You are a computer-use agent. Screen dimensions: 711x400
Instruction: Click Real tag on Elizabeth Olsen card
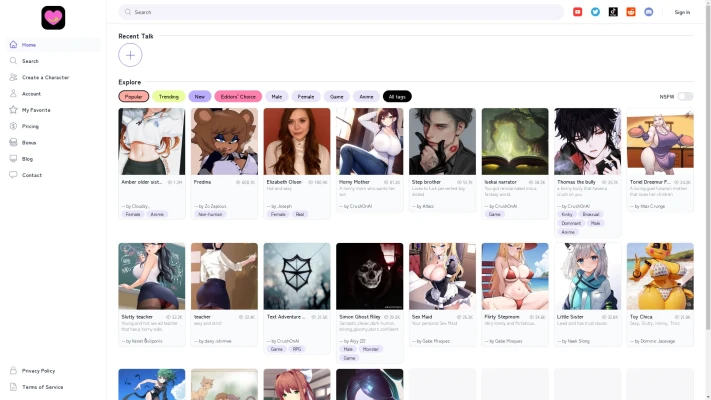pyautogui.click(x=300, y=215)
